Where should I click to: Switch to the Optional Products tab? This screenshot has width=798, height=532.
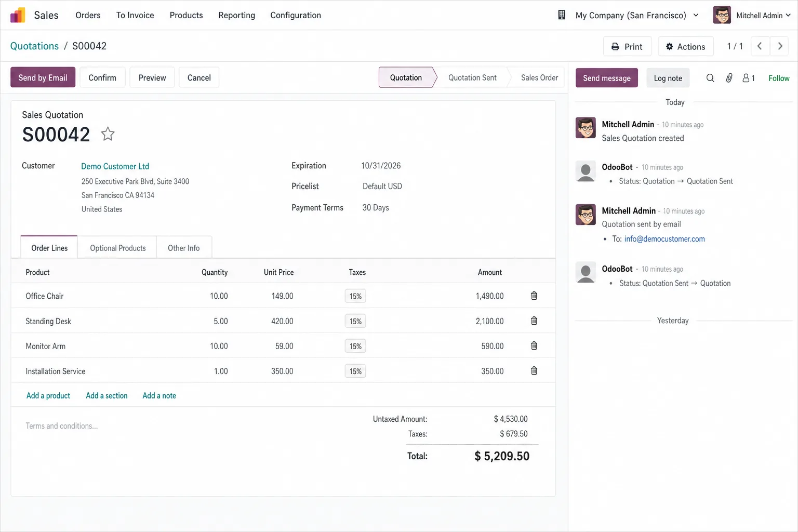point(118,248)
